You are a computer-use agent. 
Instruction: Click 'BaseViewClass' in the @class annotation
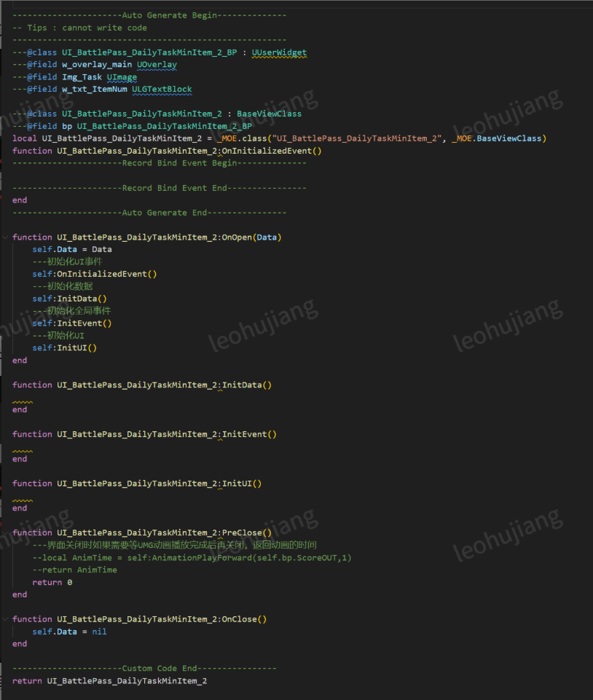269,114
